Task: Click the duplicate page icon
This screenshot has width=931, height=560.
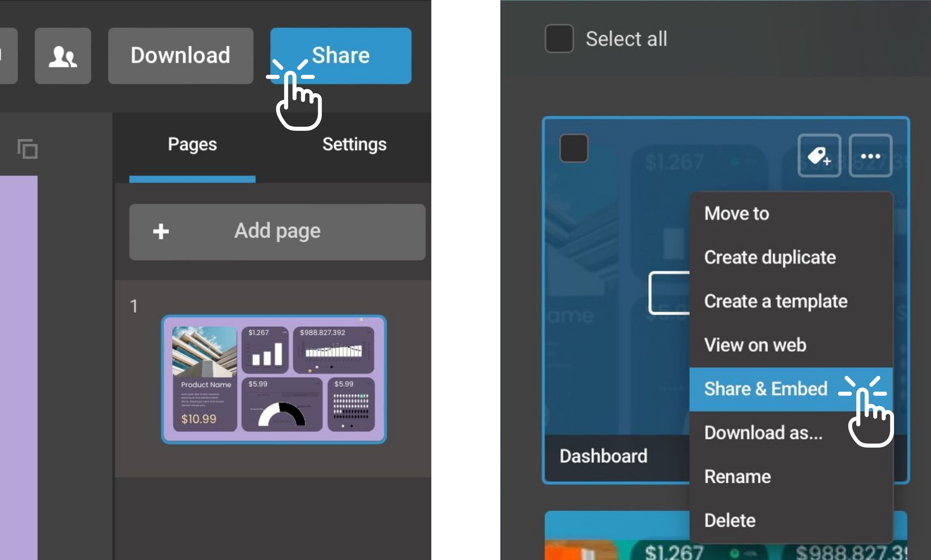Action: (x=28, y=149)
